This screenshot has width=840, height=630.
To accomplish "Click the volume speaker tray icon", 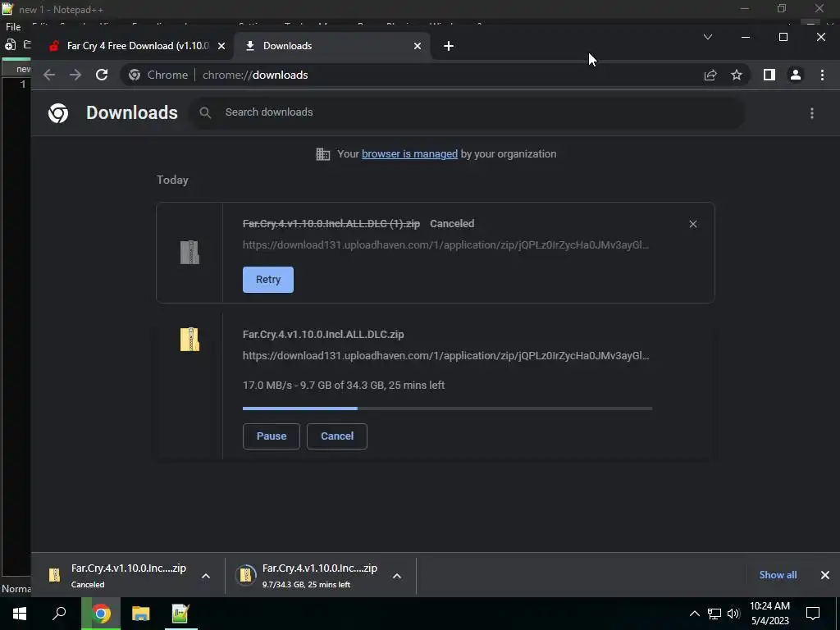I will point(733,614).
